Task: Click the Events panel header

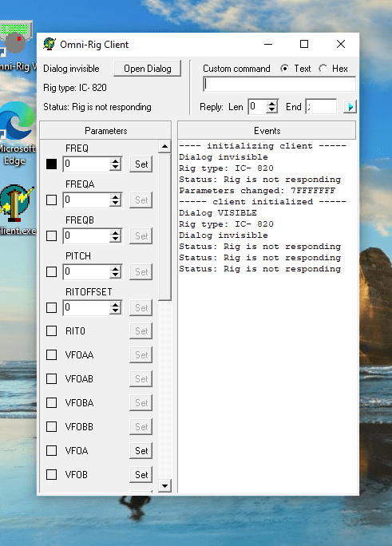Action: tap(267, 131)
